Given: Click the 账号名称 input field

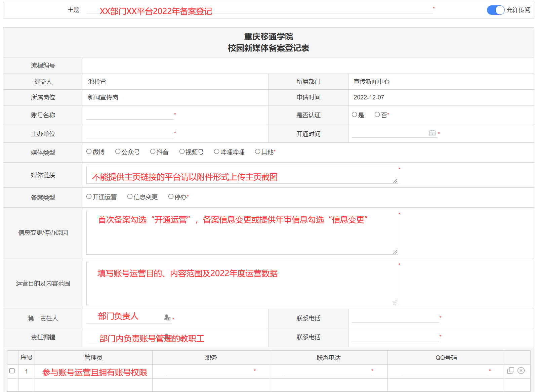Looking at the screenshot, I should (130, 115).
